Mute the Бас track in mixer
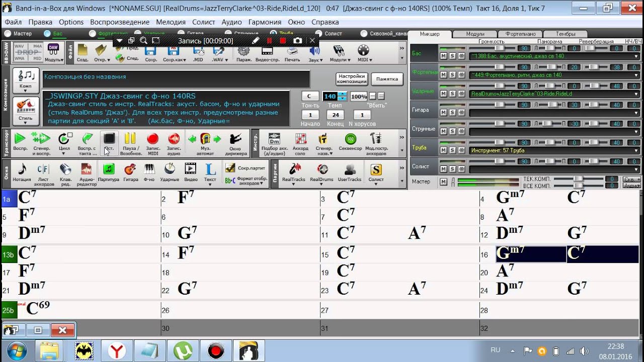Viewport: 644px width, 362px height. (x=443, y=56)
